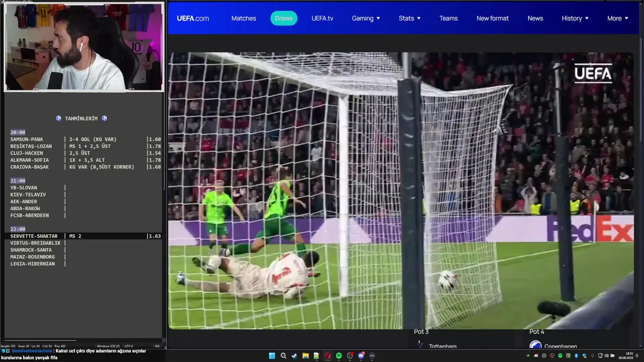Open Spotify system tray icon

click(x=560, y=355)
